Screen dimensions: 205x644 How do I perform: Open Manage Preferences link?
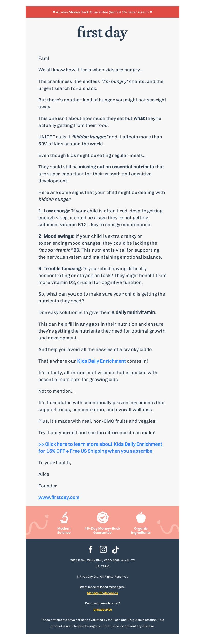coord(102,593)
